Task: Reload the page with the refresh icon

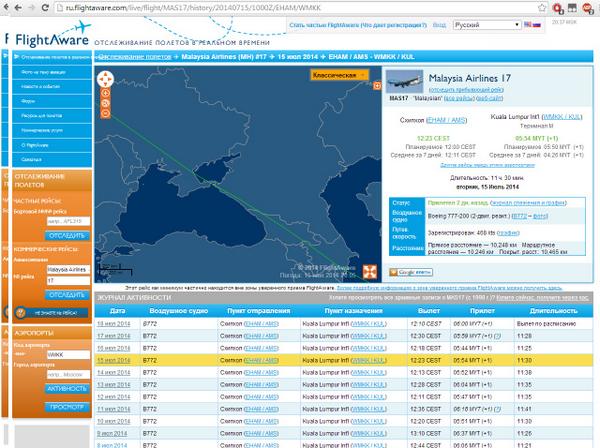Action: [x=45, y=8]
